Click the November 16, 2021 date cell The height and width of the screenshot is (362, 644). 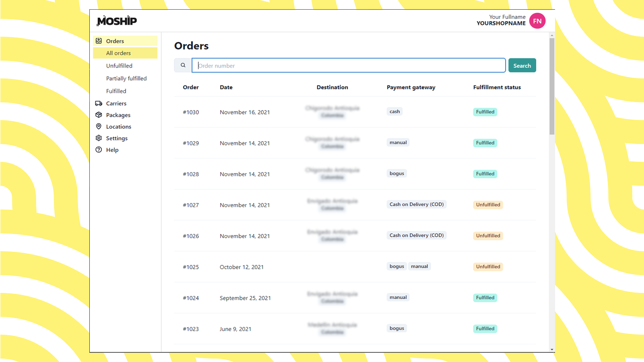tap(245, 112)
